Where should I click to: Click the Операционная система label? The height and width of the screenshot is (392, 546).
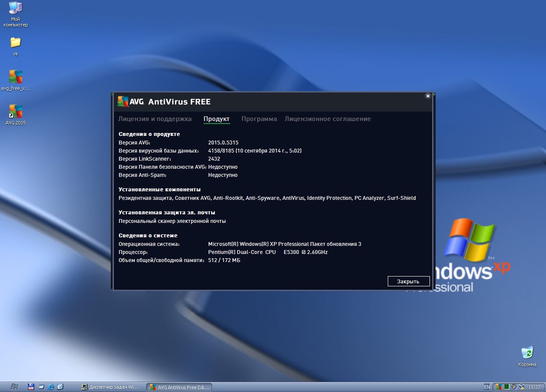pos(149,244)
